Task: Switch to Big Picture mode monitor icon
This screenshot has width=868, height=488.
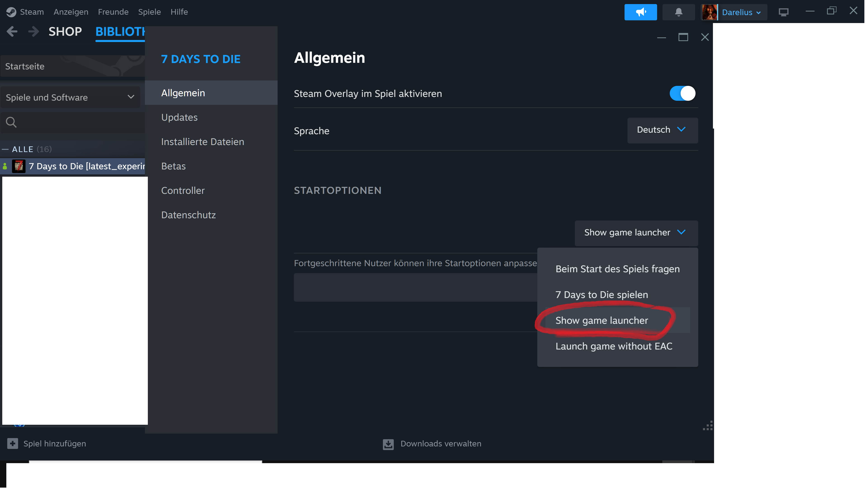Action: pos(783,12)
